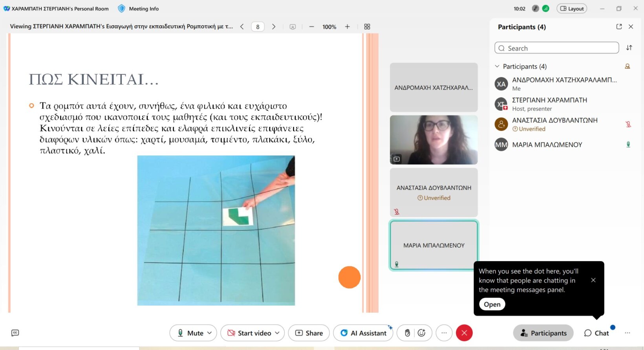The height and width of the screenshot is (350, 644).
Task: Click the sort participants icon
Action: tap(629, 48)
